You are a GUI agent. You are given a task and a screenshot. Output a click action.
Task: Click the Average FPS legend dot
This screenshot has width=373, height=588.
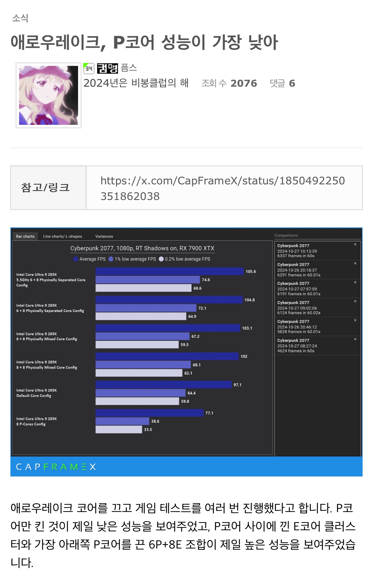click(x=76, y=259)
